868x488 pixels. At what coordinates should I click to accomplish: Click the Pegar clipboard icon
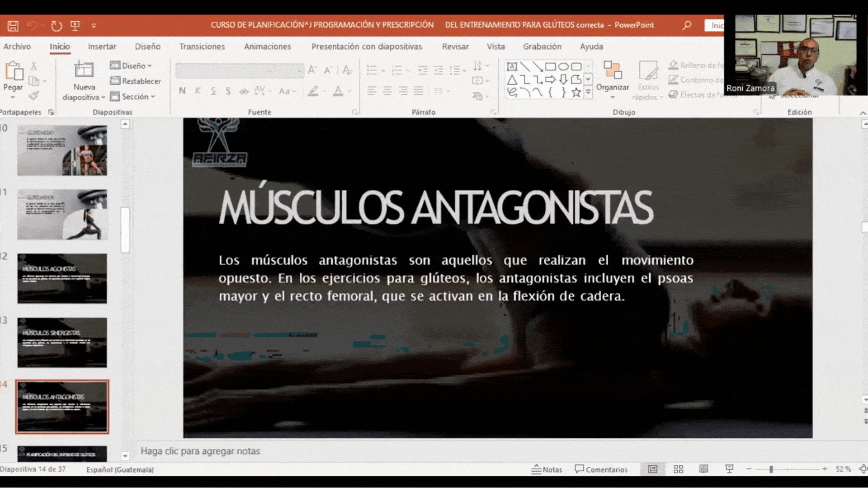pos(13,71)
